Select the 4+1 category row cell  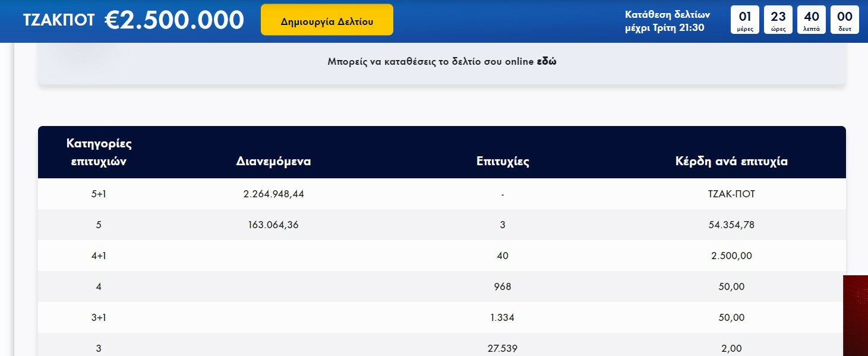[x=99, y=256]
